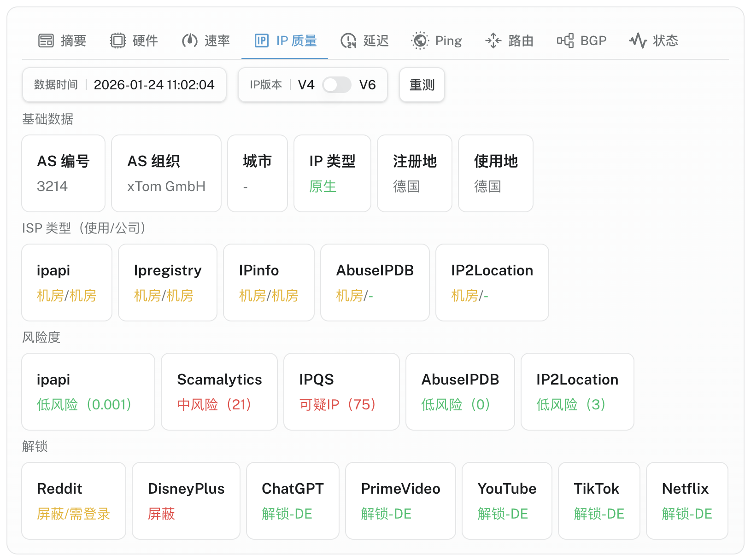
Task: Open the ChatGPT unlock card
Action: point(293,501)
